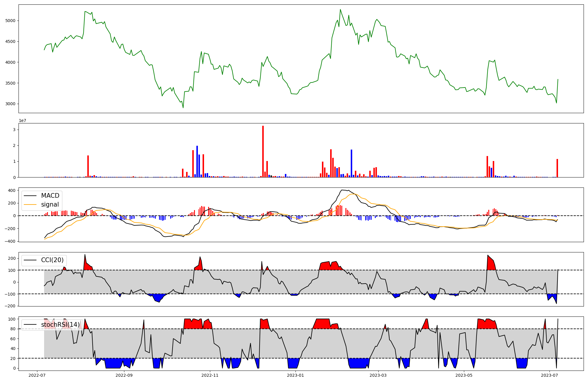Click the stochRSI(14) legend label
Screen dimensions: 588x382
(60, 324)
